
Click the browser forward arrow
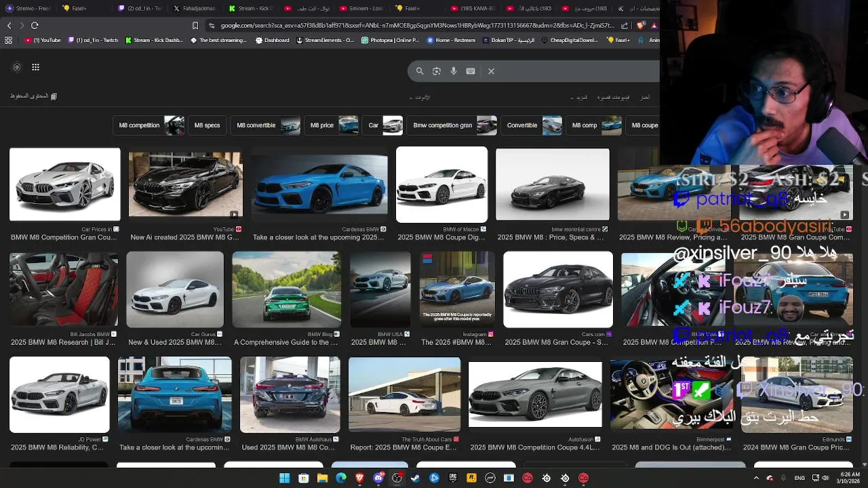click(x=22, y=26)
